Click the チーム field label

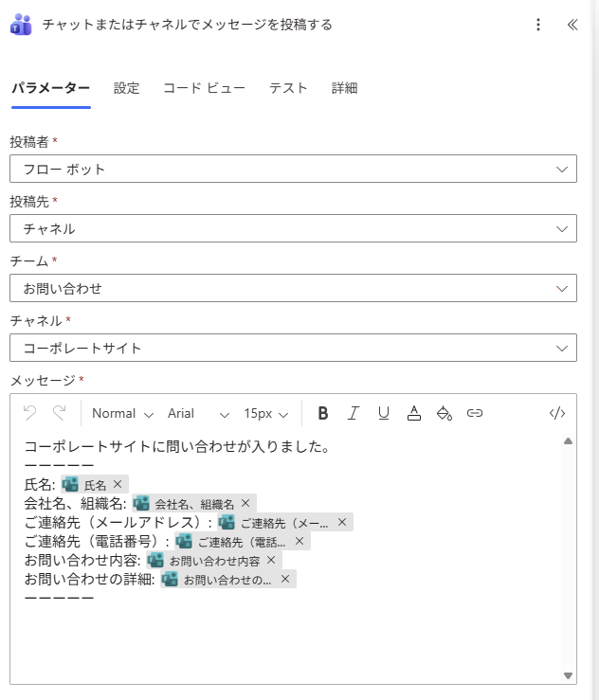[x=29, y=260]
